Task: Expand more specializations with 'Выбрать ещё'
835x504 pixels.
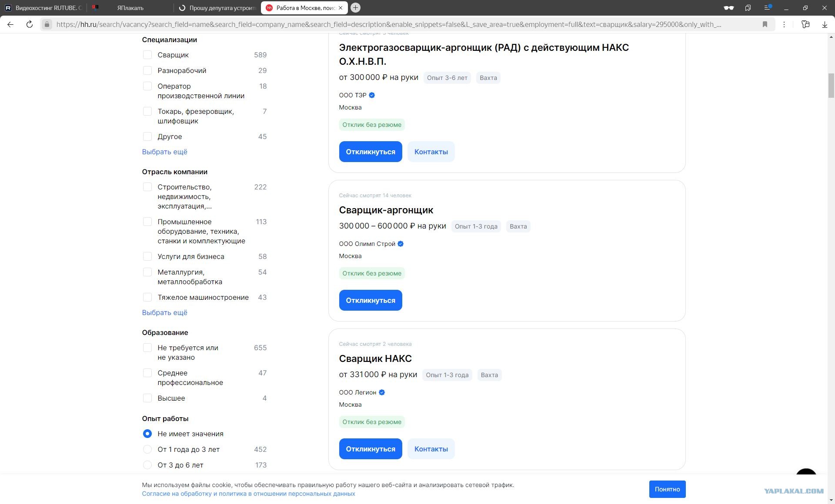Action: click(164, 152)
